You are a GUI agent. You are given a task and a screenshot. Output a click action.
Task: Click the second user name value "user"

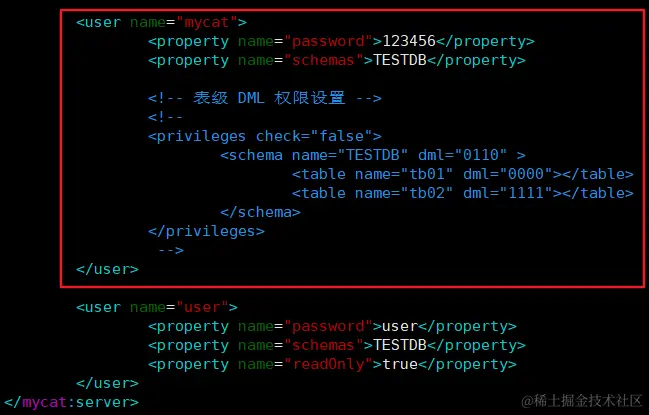pos(202,307)
